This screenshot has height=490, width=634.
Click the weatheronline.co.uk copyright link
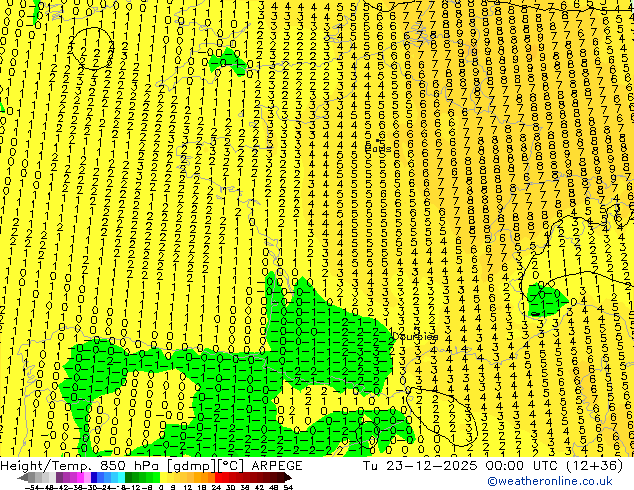coord(549,481)
